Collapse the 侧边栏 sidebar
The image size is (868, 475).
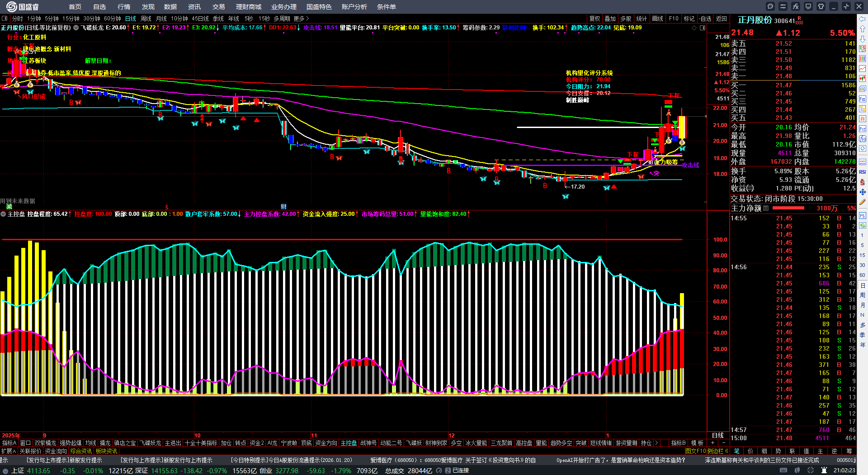[x=717, y=451]
